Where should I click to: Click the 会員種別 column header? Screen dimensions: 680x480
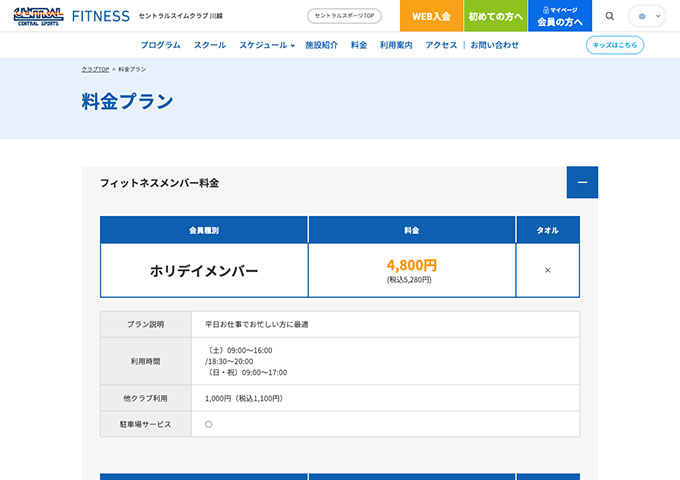(204, 230)
